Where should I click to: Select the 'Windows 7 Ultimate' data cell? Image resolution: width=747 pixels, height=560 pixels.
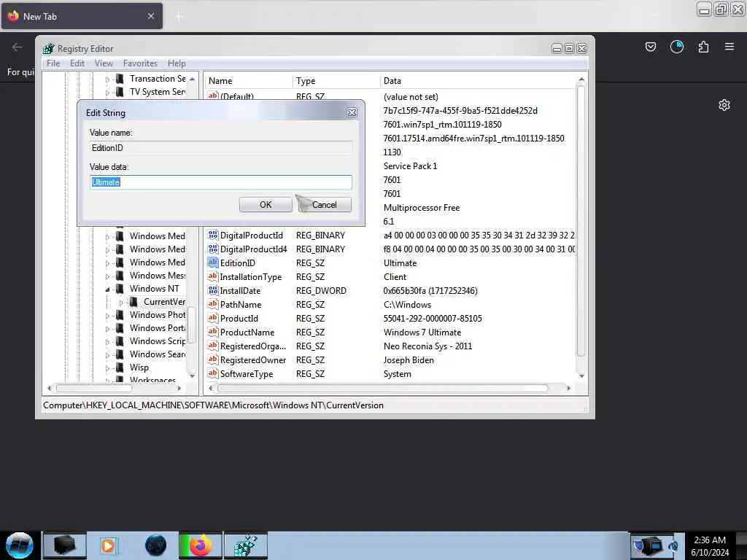click(x=422, y=332)
